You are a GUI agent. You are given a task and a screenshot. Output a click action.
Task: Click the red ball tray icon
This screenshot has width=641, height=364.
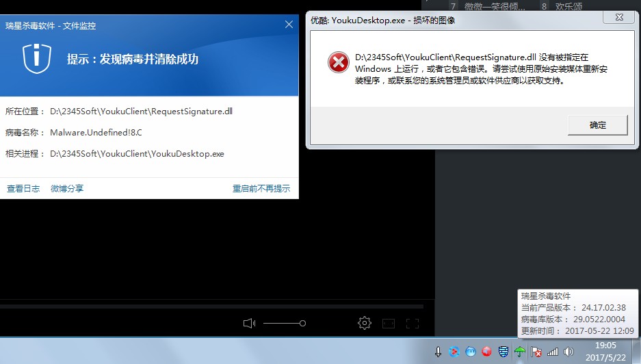[486, 351]
